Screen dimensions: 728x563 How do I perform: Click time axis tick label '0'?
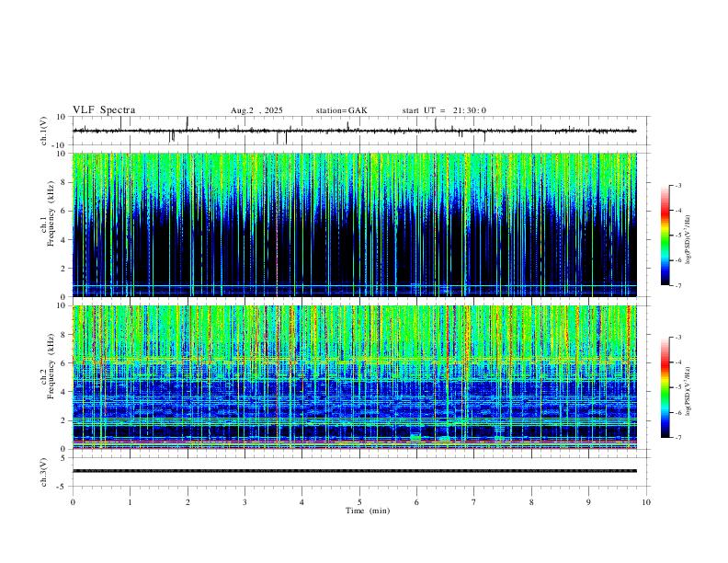73,502
